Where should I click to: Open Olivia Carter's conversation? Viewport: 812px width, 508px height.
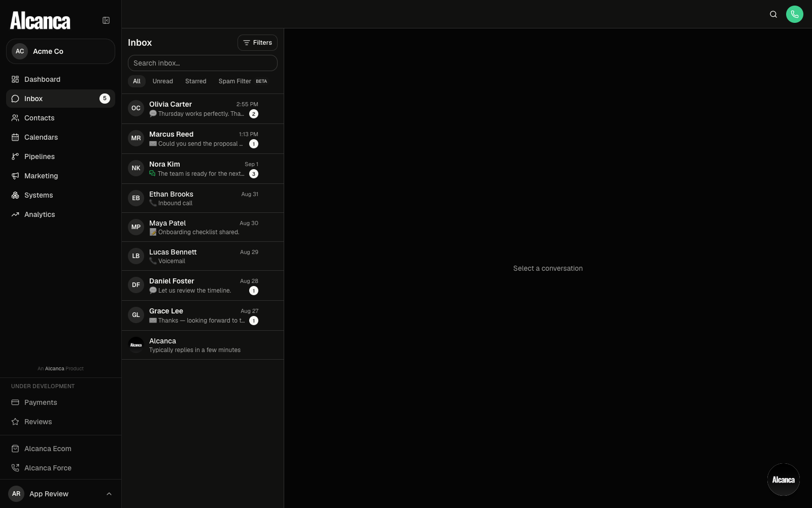pyautogui.click(x=202, y=109)
